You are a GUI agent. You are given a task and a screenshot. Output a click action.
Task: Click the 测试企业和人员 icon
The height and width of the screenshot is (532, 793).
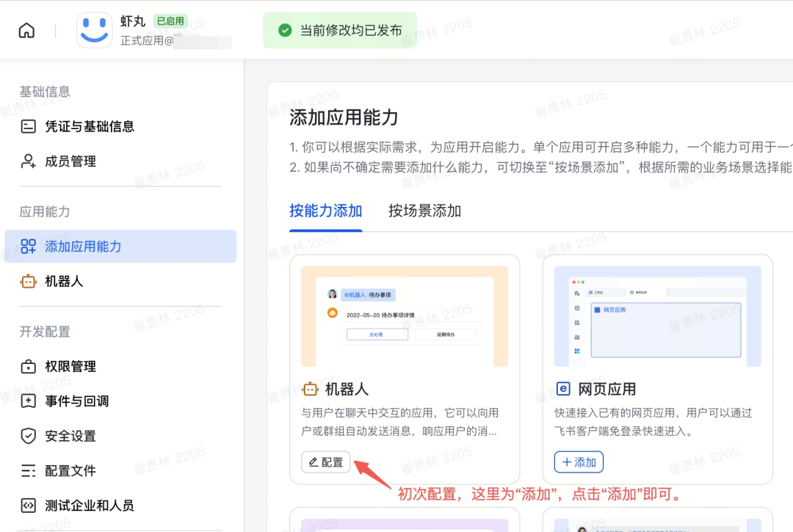pyautogui.click(x=27, y=505)
